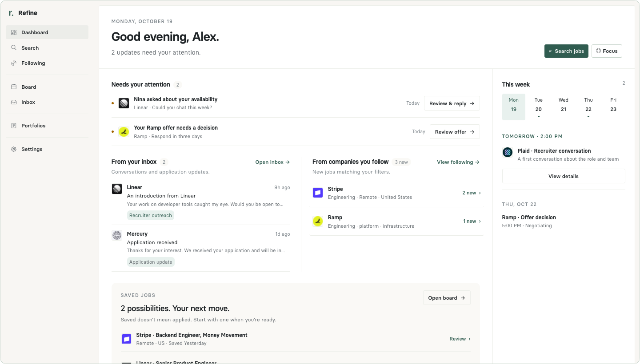Click the Stripe logo under companies you follow

[318, 193]
